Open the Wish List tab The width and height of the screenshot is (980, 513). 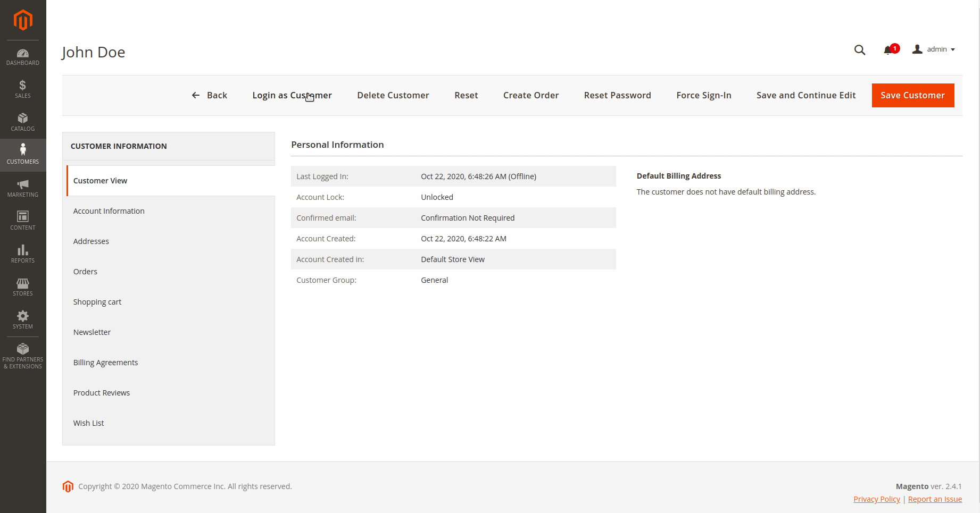[88, 423]
